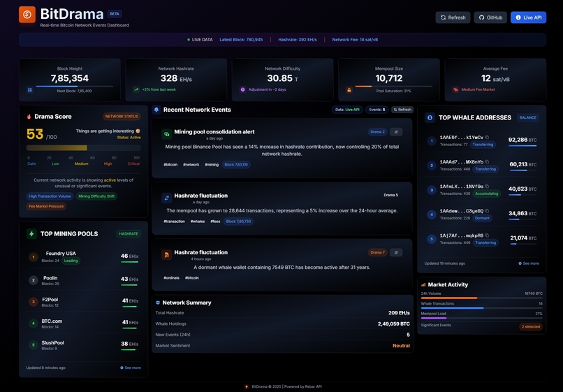Click the 2 detected badge
The height and width of the screenshot is (392, 563).
click(531, 326)
